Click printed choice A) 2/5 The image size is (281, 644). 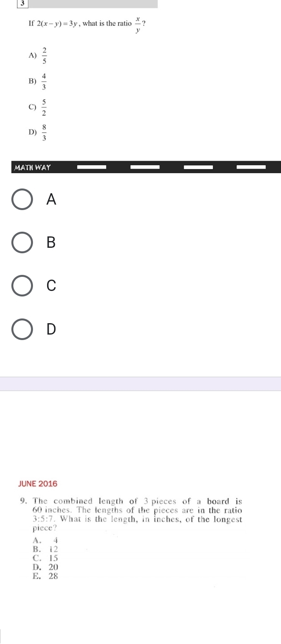click(38, 55)
